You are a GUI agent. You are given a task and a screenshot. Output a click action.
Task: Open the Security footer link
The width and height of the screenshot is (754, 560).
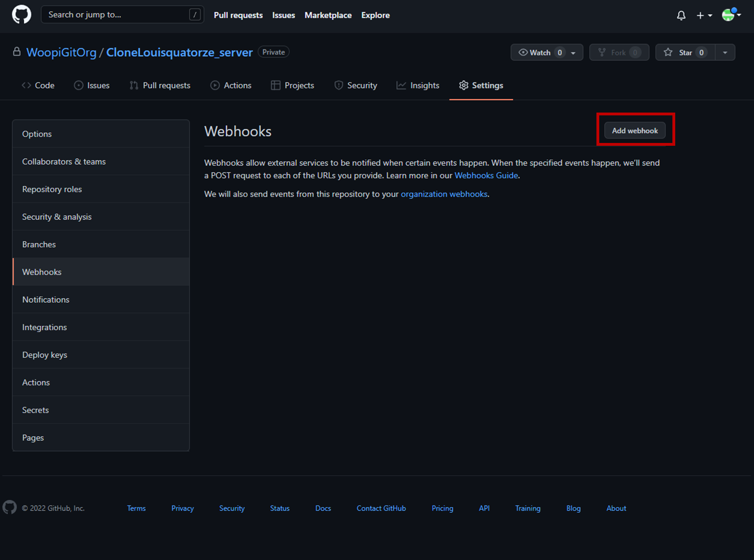point(232,508)
